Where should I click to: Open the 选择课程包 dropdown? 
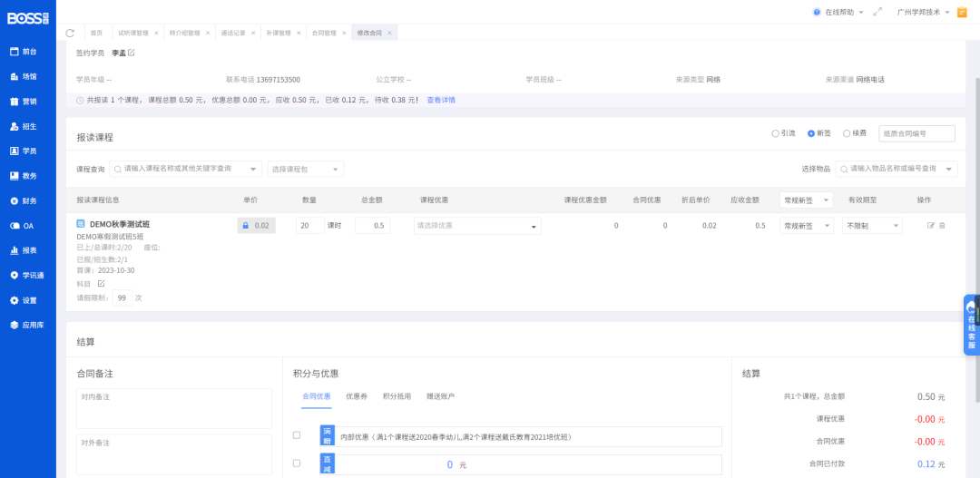pos(305,169)
